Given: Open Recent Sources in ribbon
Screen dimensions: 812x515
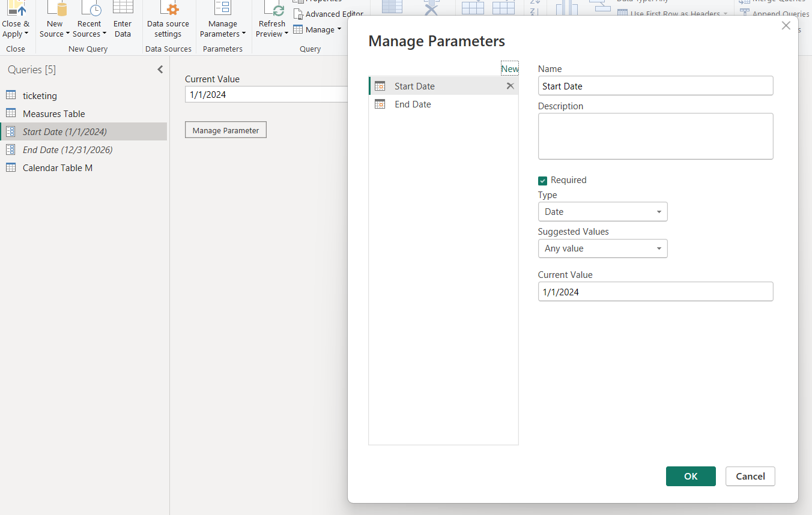Looking at the screenshot, I should tap(89, 19).
